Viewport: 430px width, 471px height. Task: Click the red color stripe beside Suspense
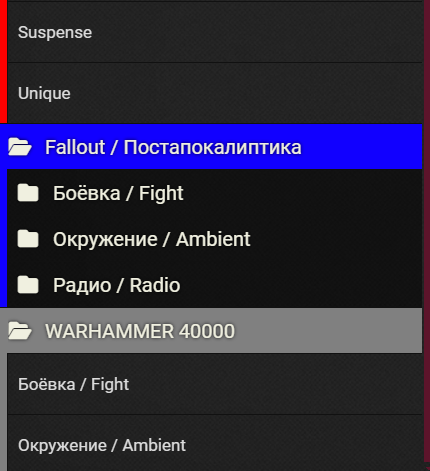[3, 32]
